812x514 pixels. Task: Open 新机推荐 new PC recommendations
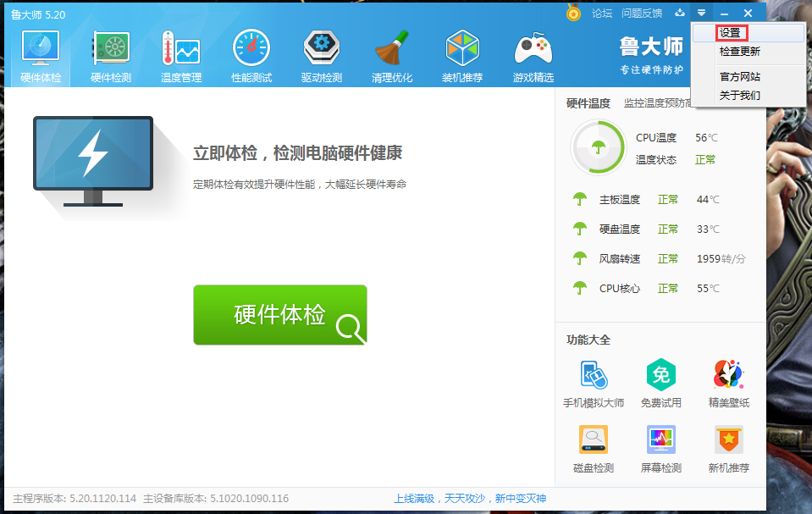click(727, 448)
